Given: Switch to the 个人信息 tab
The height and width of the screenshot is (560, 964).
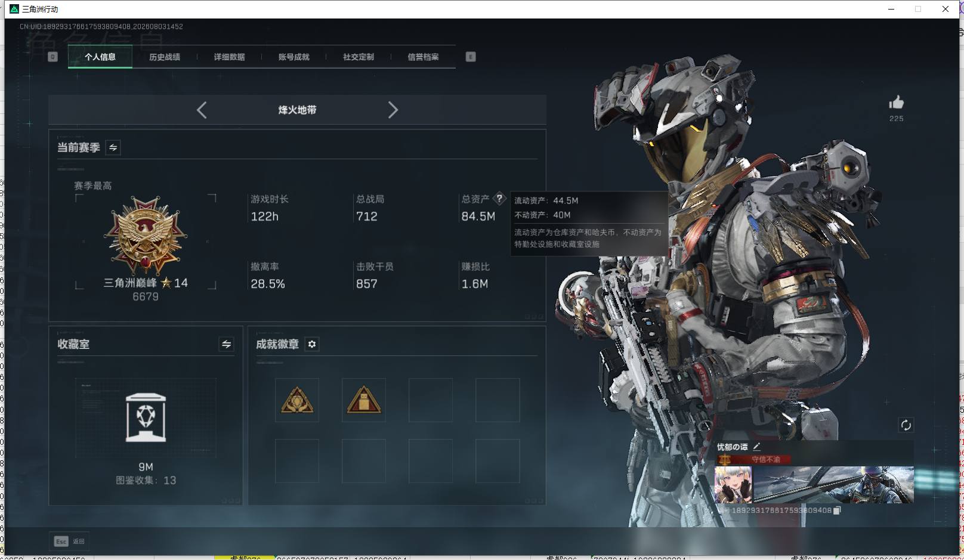Looking at the screenshot, I should tap(100, 57).
